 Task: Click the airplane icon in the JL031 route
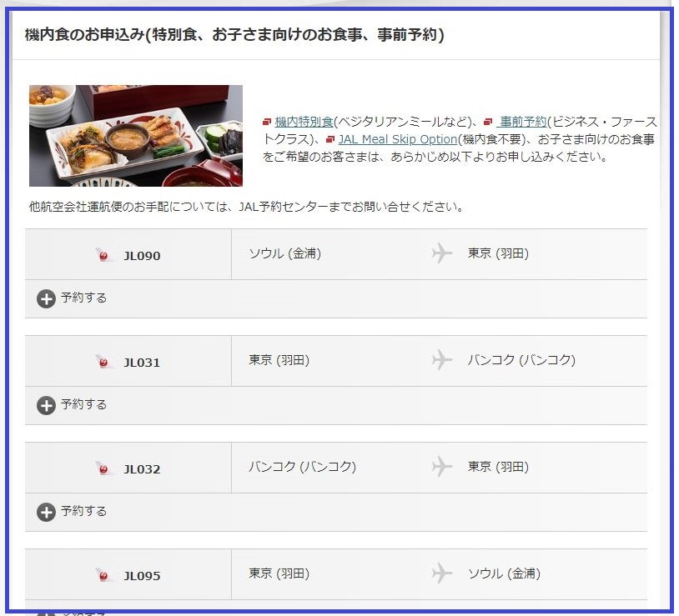click(x=442, y=360)
